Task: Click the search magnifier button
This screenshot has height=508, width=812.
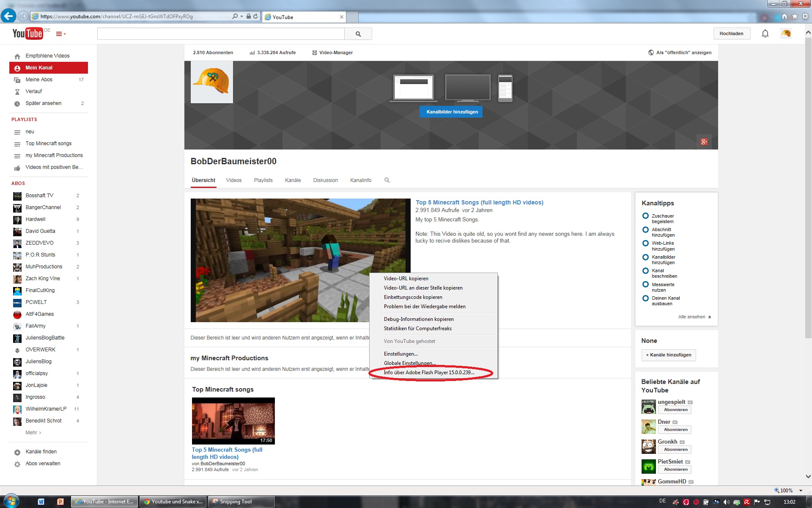Action: click(358, 34)
